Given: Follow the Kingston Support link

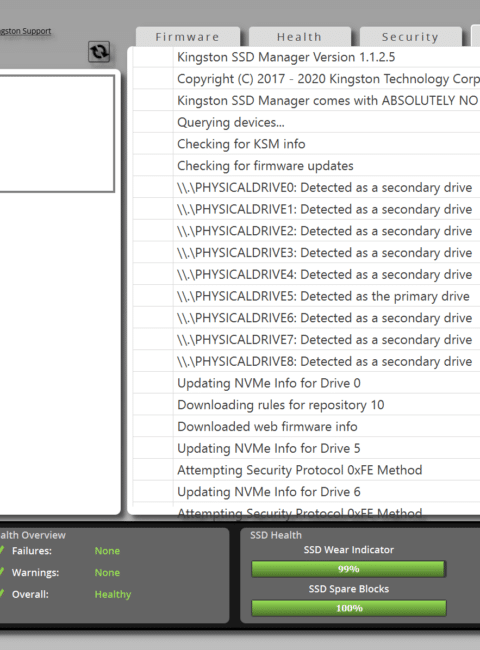Looking at the screenshot, I should tap(25, 31).
